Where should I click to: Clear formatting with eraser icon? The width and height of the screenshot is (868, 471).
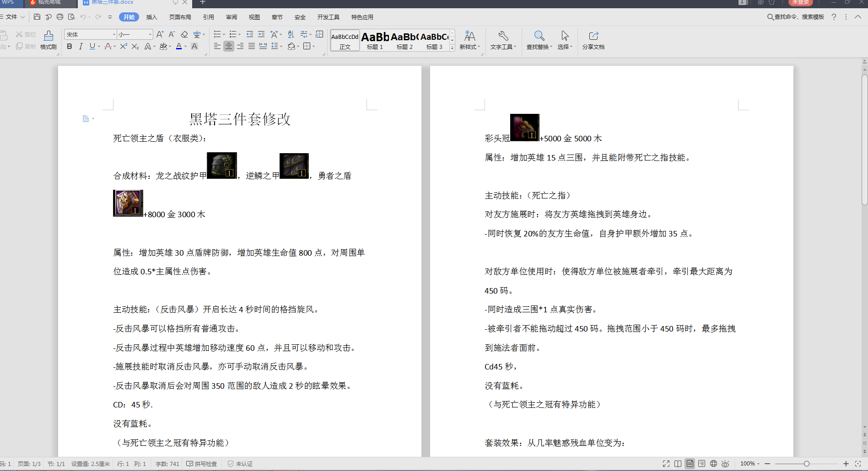[184, 34]
